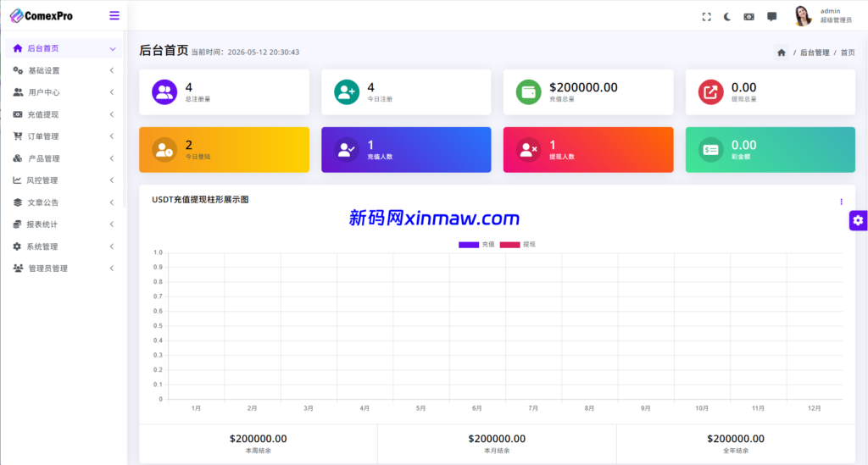The width and height of the screenshot is (868, 465).
Task: Open admin avatar profile menu
Action: tap(802, 16)
